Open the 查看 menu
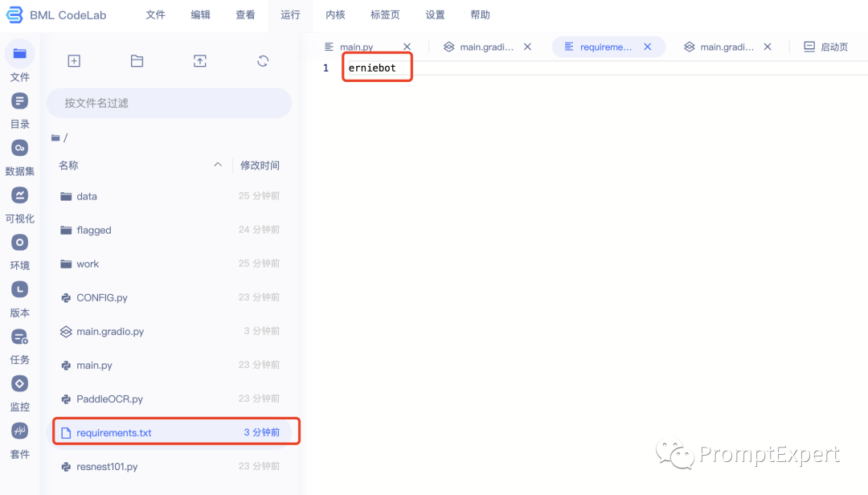Viewport: 868px width, 495px height. tap(245, 15)
